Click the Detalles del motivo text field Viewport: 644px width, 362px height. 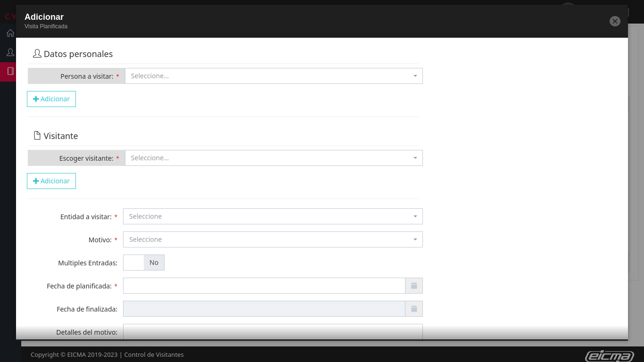[x=272, y=331]
